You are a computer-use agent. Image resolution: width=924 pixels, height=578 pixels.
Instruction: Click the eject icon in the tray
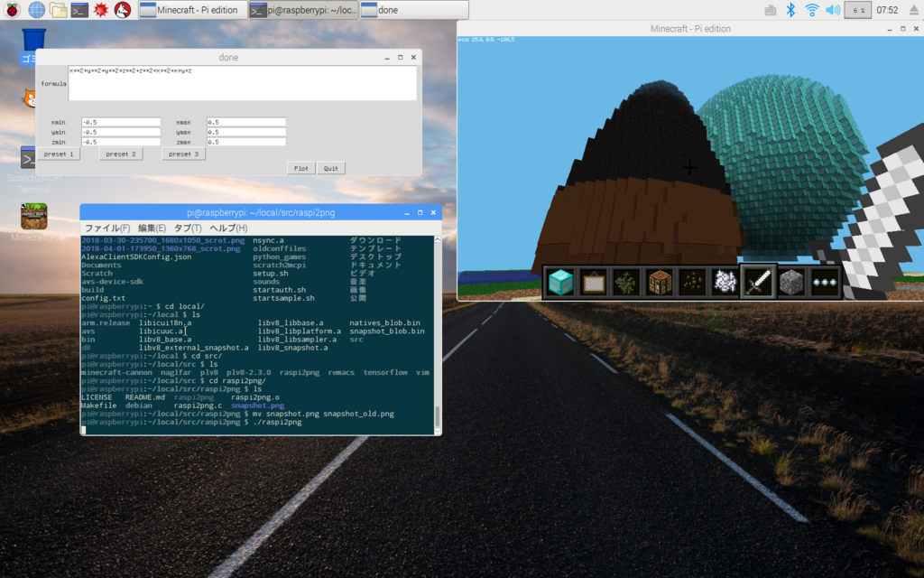(x=914, y=10)
